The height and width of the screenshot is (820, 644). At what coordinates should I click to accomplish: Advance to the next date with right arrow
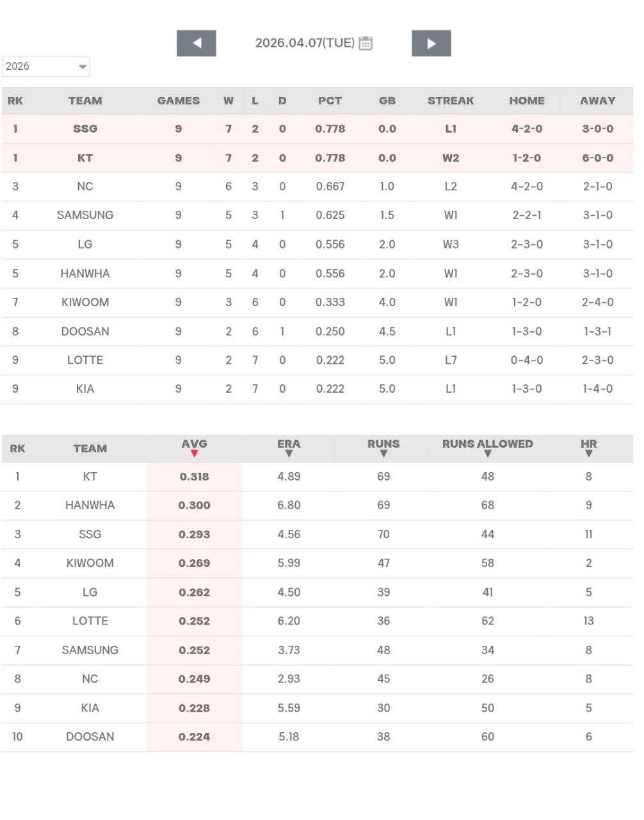tap(431, 44)
